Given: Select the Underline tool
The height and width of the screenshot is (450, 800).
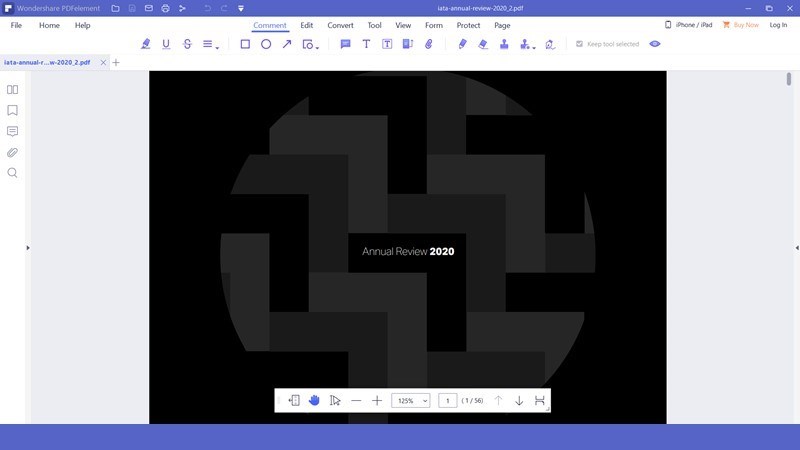Looking at the screenshot, I should (x=166, y=44).
